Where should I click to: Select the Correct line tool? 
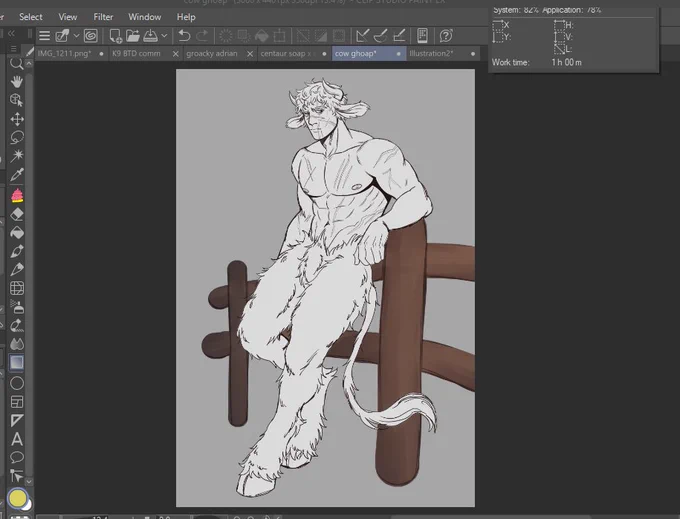16,476
